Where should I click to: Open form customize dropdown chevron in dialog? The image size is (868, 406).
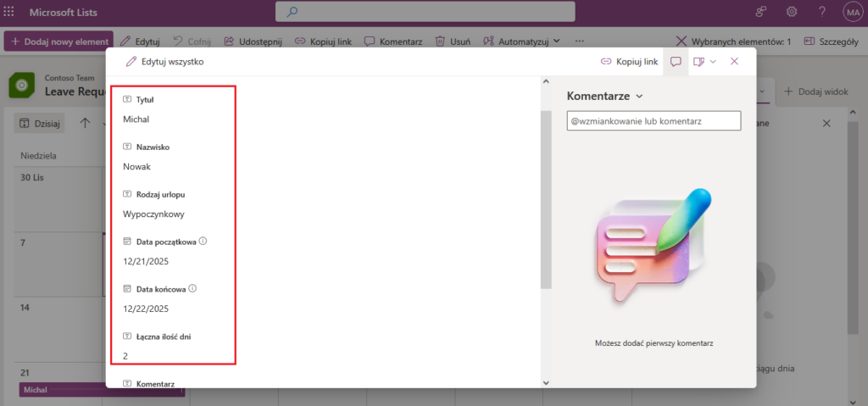tap(713, 62)
